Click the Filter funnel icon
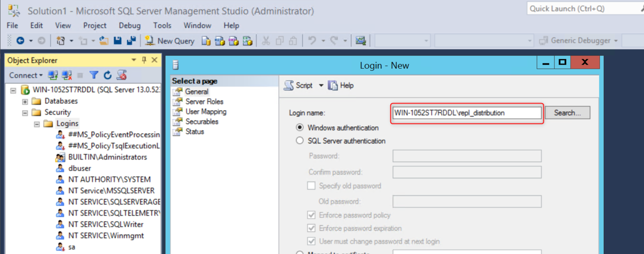644x254 pixels. click(x=93, y=75)
